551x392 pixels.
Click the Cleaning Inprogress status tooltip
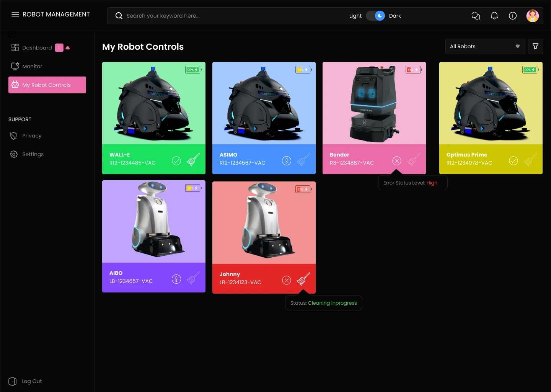tap(324, 303)
